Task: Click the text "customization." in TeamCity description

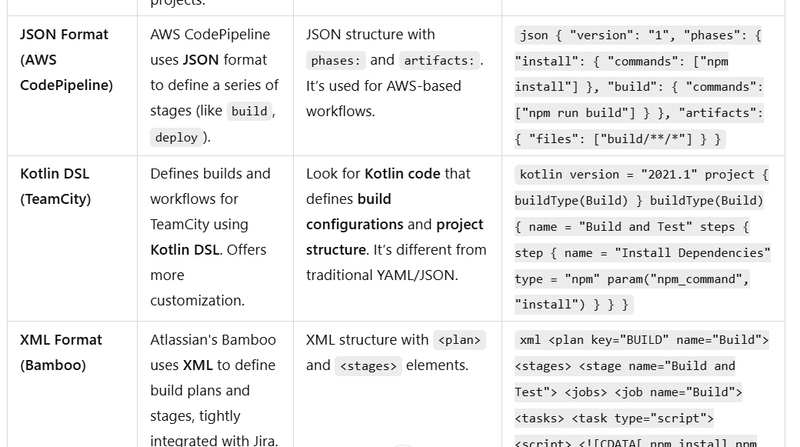Action: (x=197, y=301)
